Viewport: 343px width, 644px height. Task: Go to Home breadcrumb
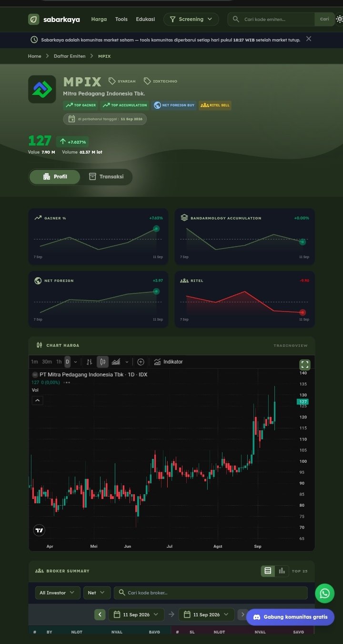pyautogui.click(x=35, y=56)
